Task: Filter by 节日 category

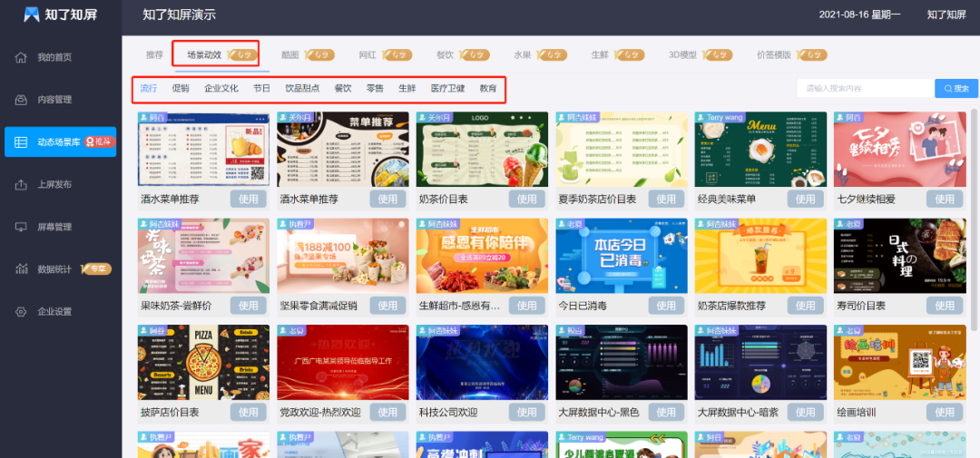Action: click(262, 89)
